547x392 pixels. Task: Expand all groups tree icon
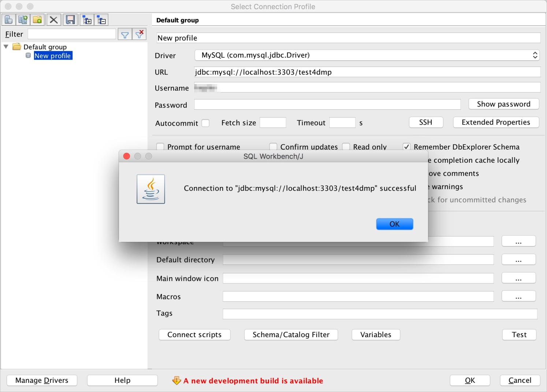(x=87, y=20)
